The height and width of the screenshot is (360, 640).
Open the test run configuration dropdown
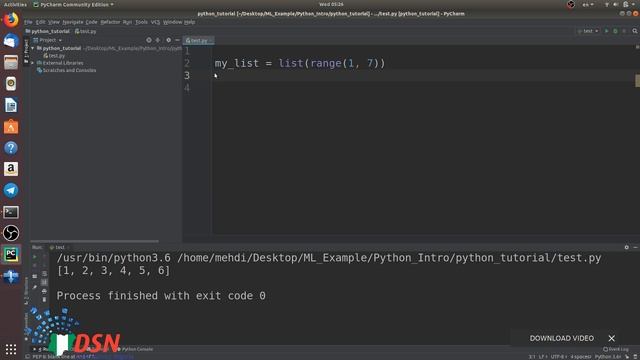coord(588,31)
